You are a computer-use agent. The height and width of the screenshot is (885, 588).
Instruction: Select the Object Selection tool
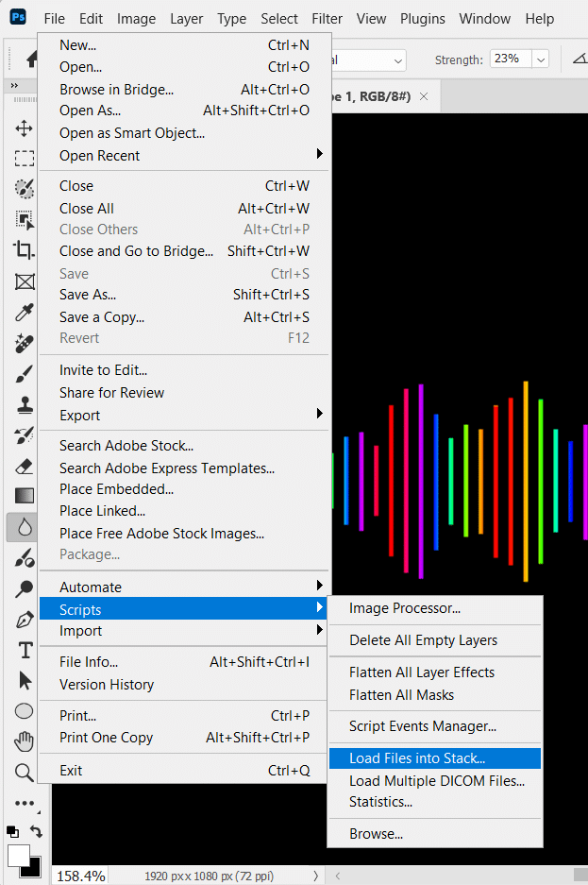(x=24, y=220)
